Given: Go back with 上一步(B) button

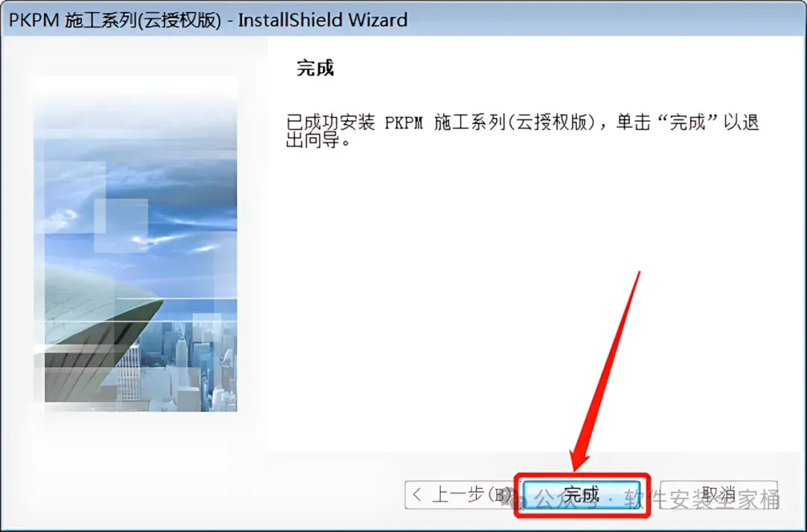Looking at the screenshot, I should click(x=460, y=495).
